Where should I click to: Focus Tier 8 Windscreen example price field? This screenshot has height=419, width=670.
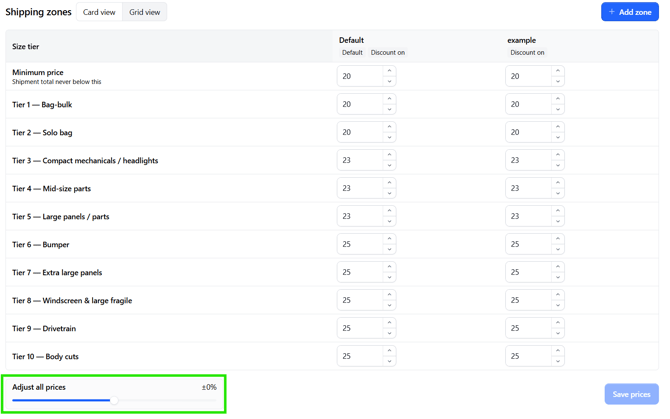[x=535, y=300]
